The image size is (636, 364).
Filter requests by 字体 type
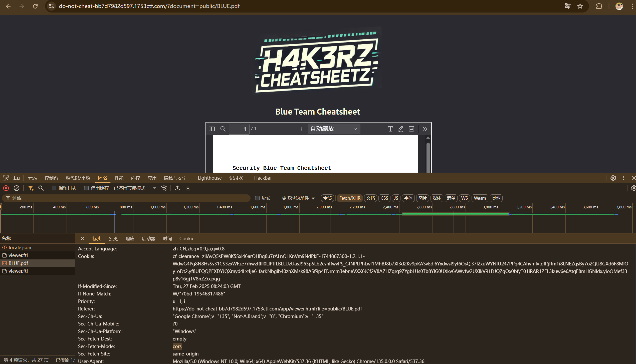pos(408,198)
